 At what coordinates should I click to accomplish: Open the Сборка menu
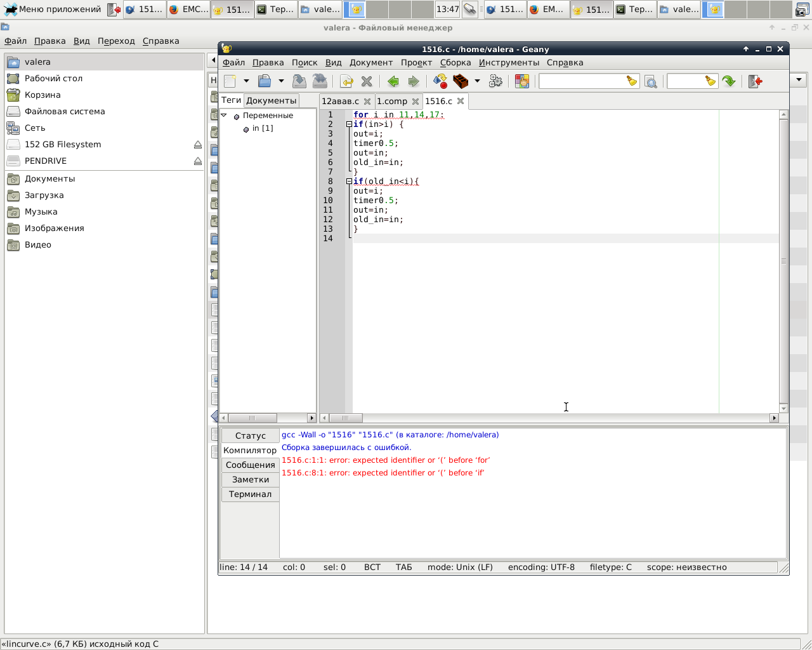[x=455, y=62]
